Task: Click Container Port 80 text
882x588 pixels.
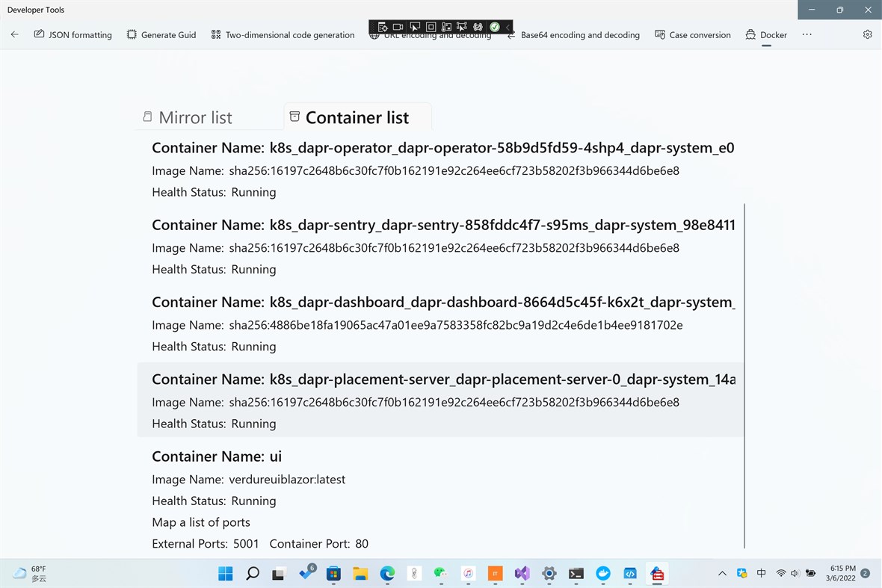Action: (x=319, y=544)
